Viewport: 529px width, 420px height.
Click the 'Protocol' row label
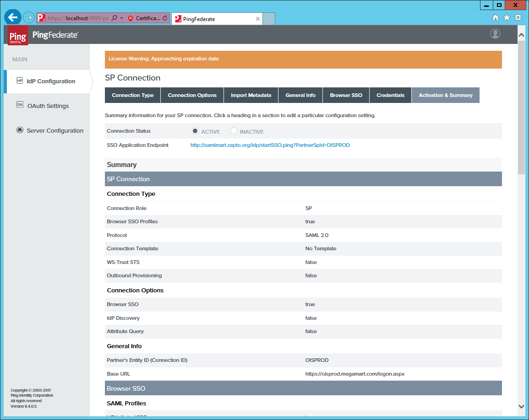(116, 235)
